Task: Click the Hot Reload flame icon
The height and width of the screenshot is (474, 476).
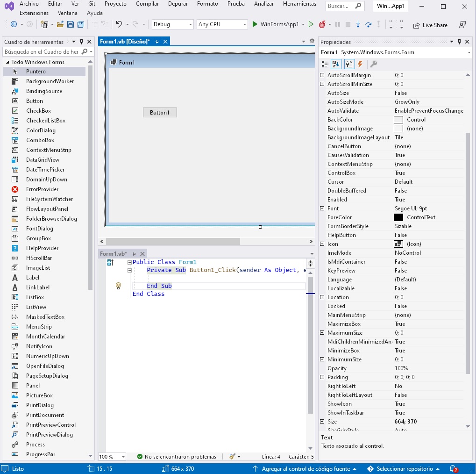Action: pyautogui.click(x=322, y=24)
